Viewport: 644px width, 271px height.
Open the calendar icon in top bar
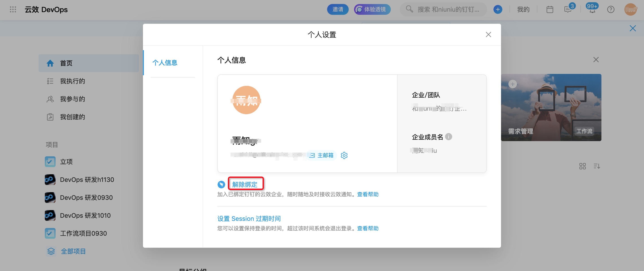coord(550,9)
